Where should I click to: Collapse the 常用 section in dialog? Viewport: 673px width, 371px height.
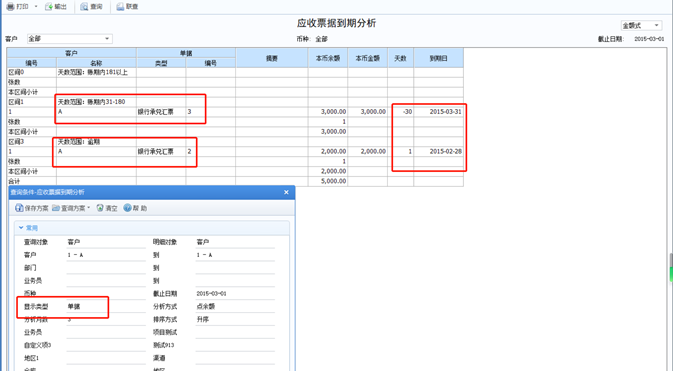coord(21,228)
